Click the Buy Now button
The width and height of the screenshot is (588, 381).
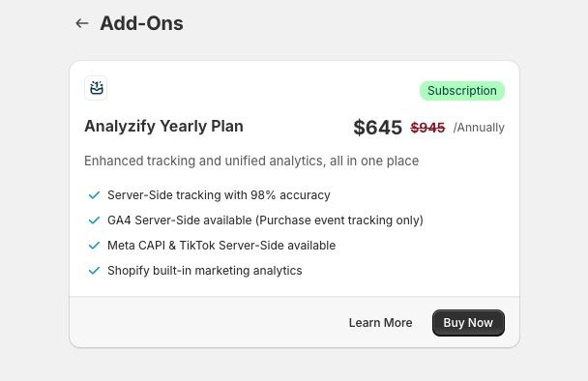point(468,323)
